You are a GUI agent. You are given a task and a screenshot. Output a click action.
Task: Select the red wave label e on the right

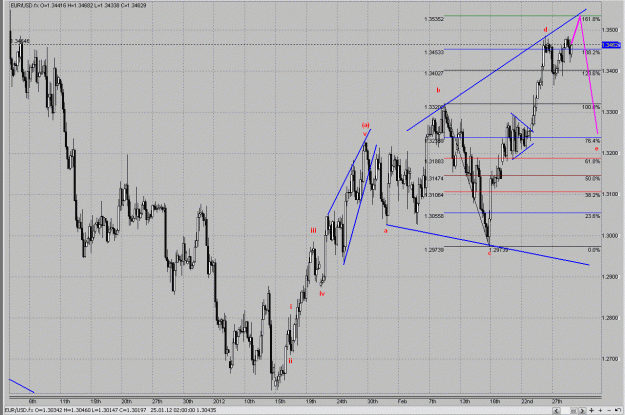[x=596, y=149]
